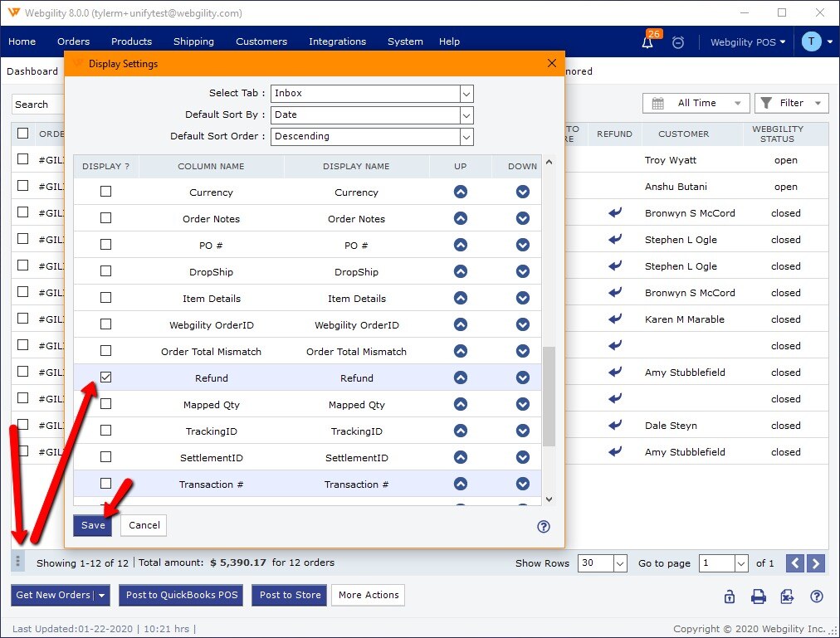Move Transaction # column down
This screenshot has height=638, width=840.
point(523,484)
